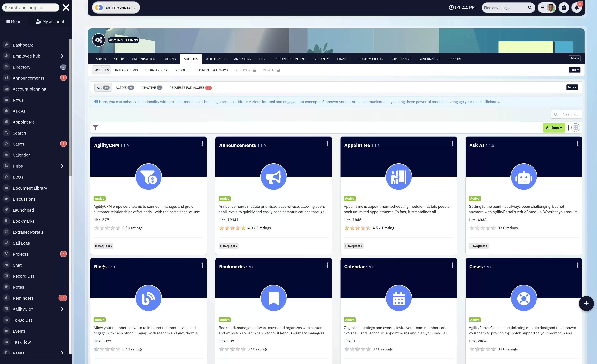Switch to the WHITE LABEL tab
The image size is (597, 364).
pos(216,59)
